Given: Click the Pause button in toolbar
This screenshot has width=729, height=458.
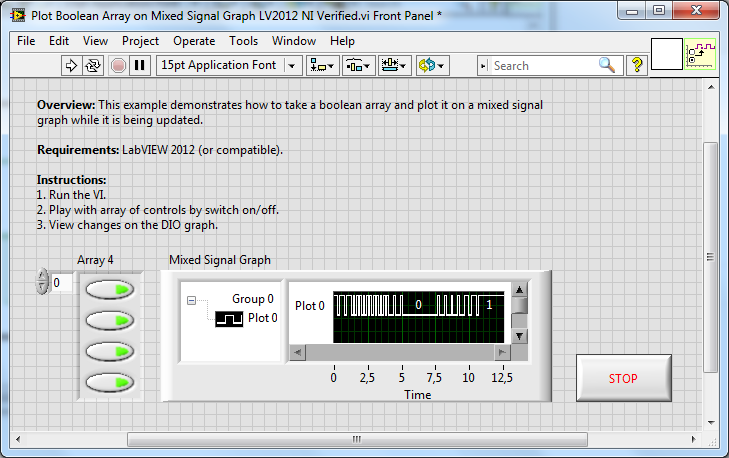Looking at the screenshot, I should point(140,65).
